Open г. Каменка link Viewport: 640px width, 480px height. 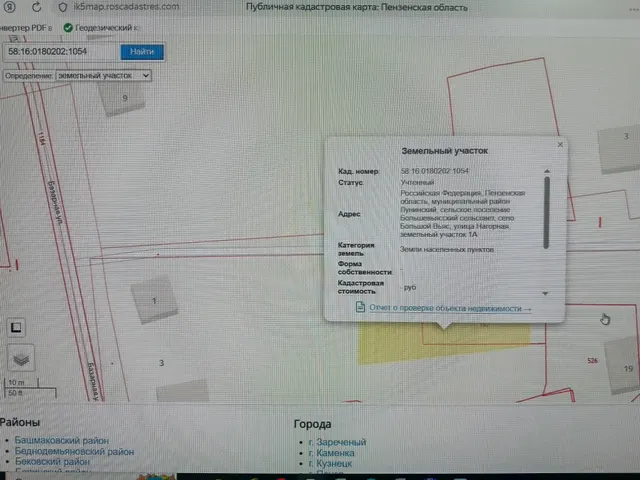pos(331,453)
